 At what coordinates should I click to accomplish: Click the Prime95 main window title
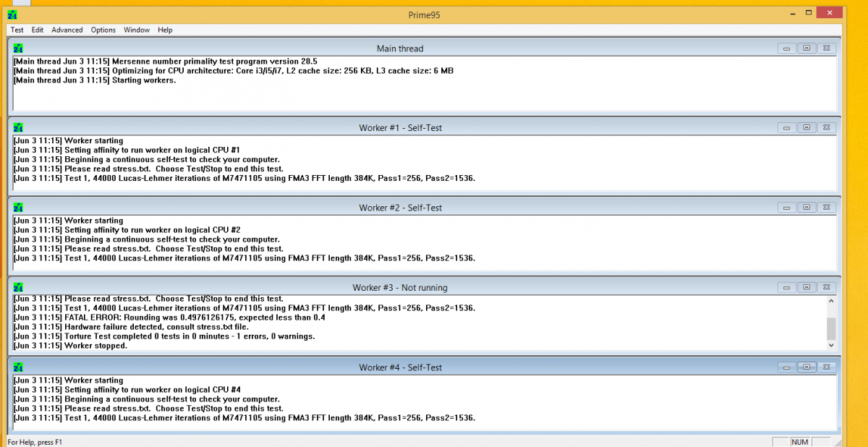coord(425,14)
